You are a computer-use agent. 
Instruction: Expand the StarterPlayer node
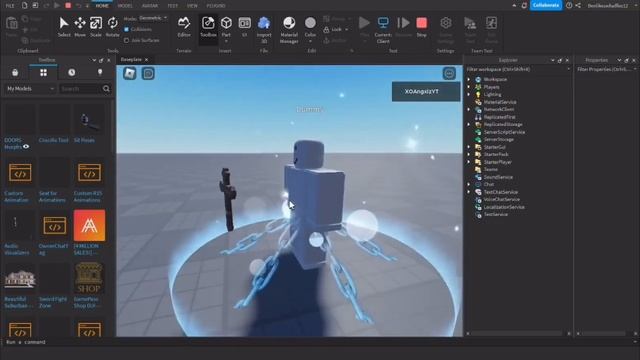[x=469, y=162]
